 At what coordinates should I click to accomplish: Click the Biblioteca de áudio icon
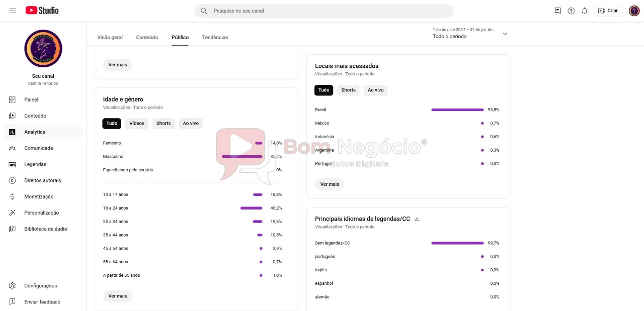point(13,229)
